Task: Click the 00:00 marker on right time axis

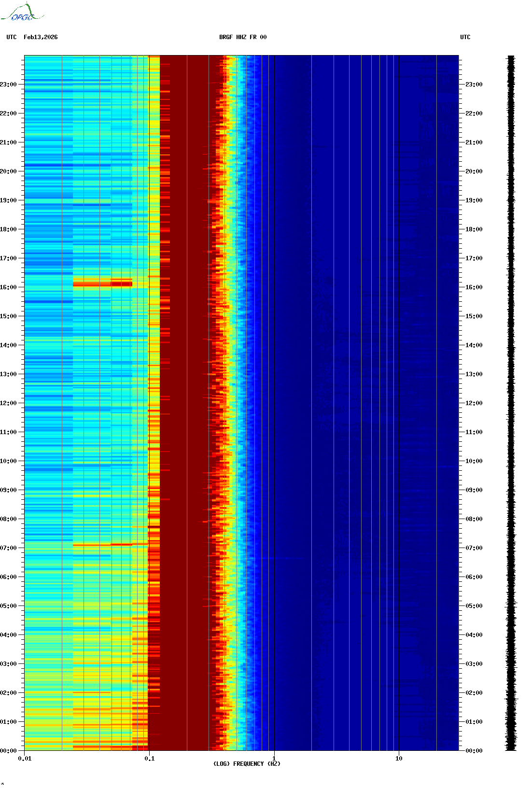Action: pos(474,751)
